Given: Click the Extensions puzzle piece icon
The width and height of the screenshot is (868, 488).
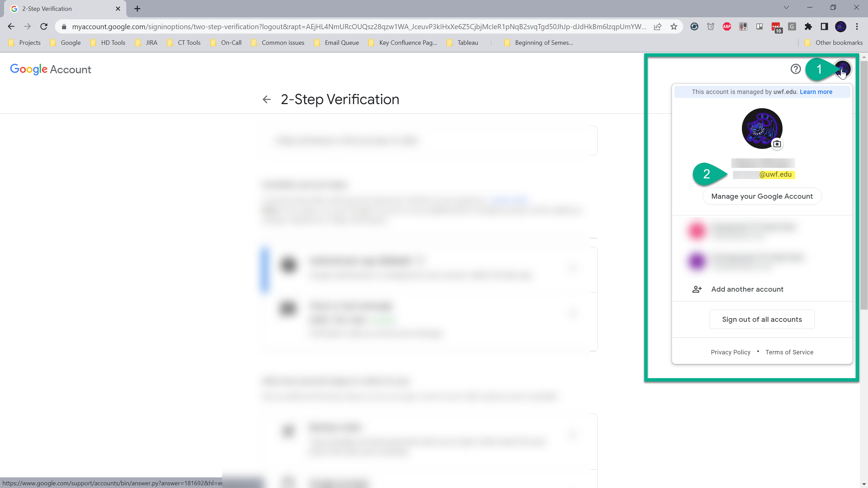Looking at the screenshot, I should point(807,26).
